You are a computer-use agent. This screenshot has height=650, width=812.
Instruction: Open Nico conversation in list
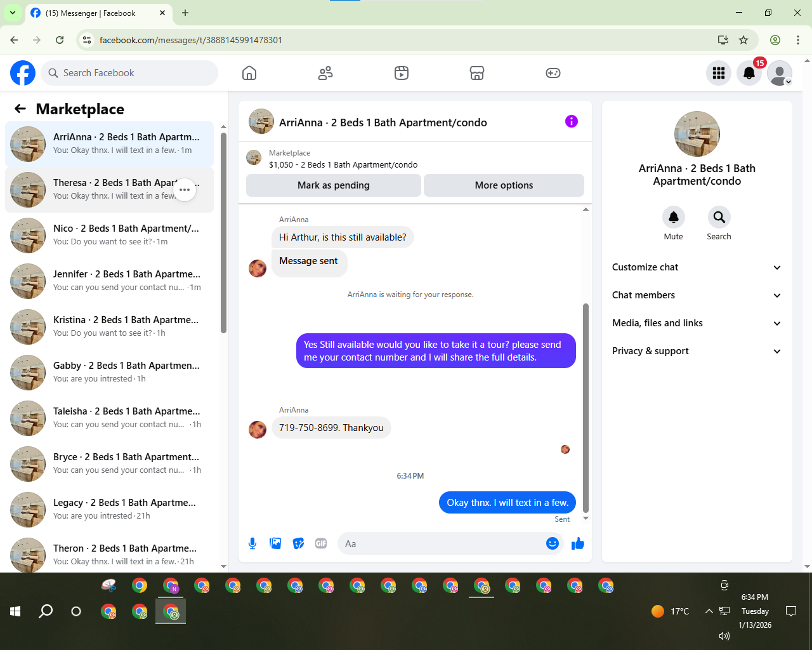[109, 235]
